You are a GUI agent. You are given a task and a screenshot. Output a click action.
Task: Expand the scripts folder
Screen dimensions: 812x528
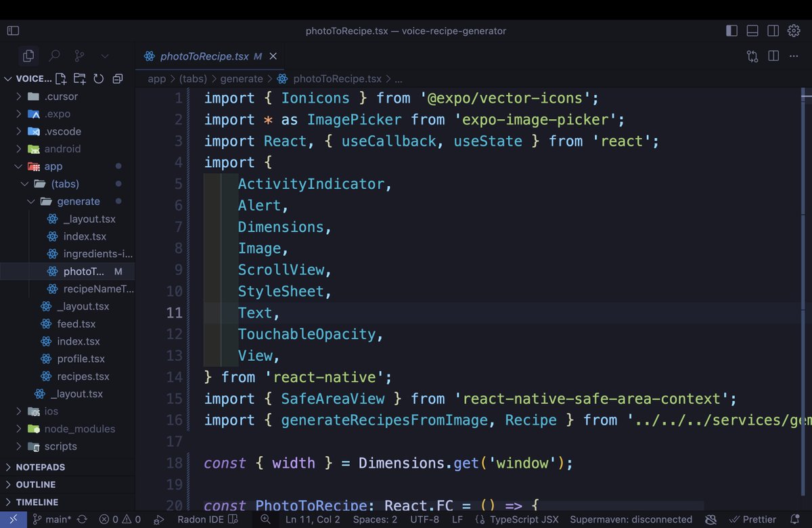tap(68, 447)
